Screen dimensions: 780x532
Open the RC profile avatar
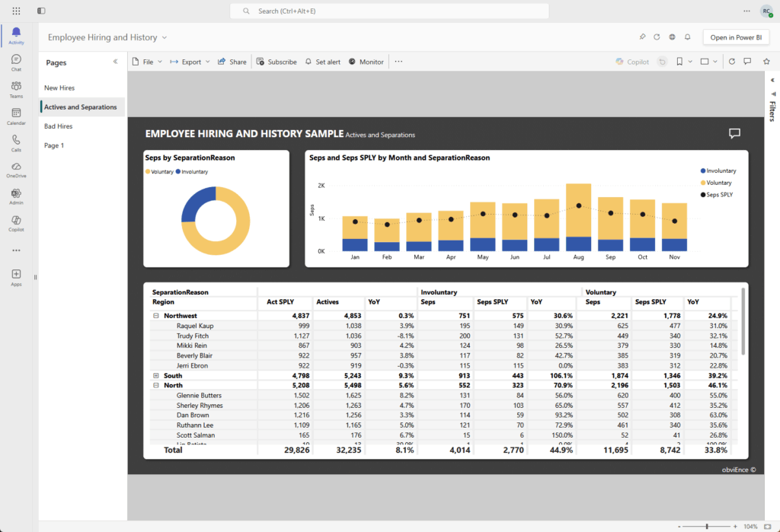point(766,11)
